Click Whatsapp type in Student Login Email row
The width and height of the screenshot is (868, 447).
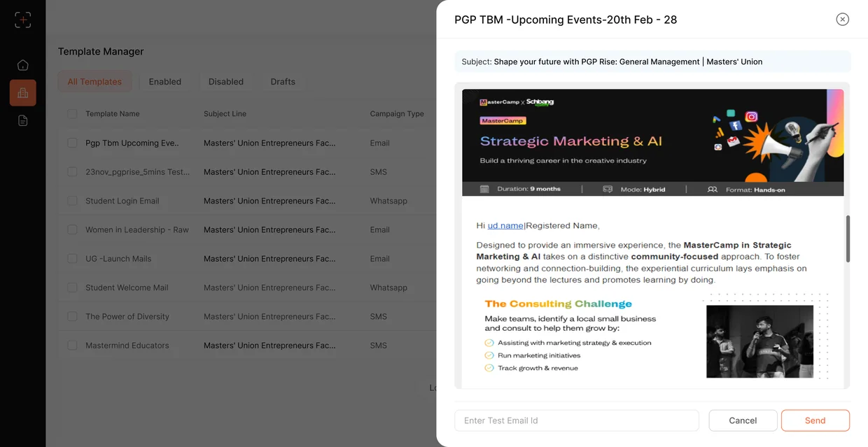click(388, 201)
